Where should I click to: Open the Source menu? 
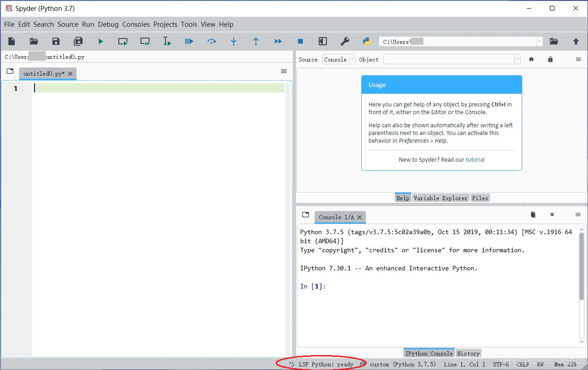tap(68, 24)
